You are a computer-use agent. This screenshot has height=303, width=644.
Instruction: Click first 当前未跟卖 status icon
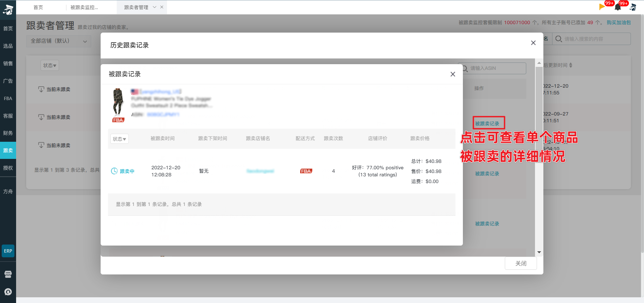coord(41,89)
